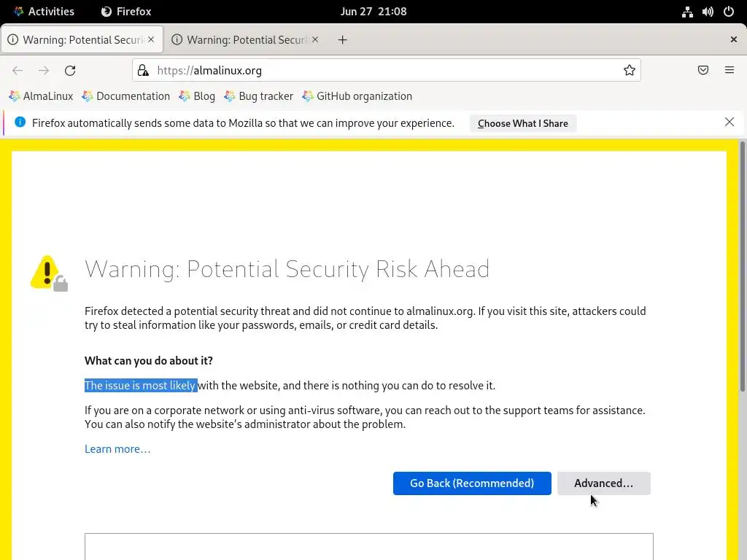
Task: Open the Save to Pocket icon
Action: [703, 71]
